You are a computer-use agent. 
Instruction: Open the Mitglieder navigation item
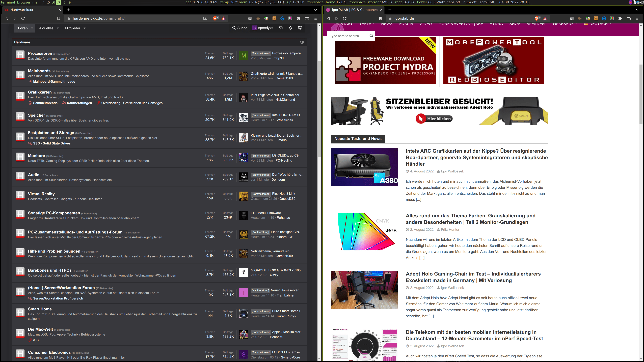click(72, 28)
